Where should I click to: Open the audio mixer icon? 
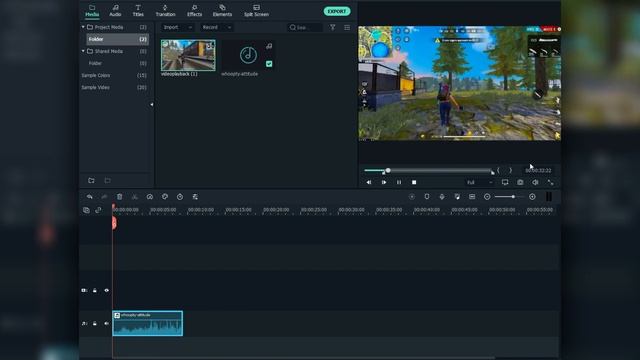[457, 197]
